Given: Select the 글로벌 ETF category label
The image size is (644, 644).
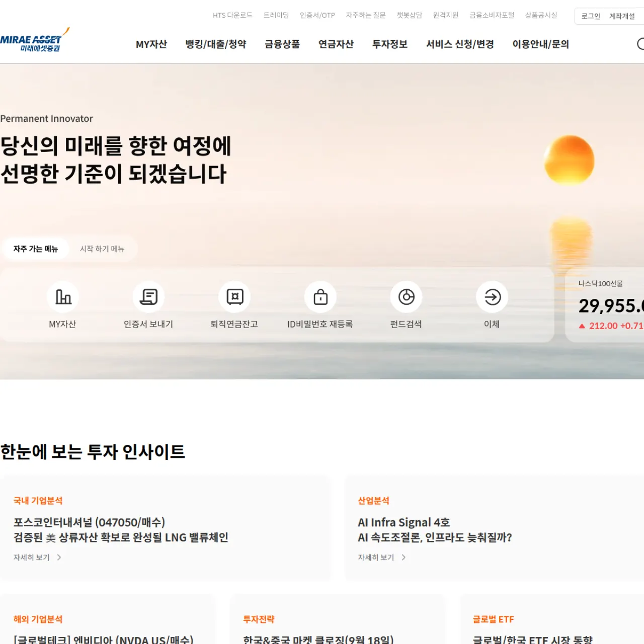Looking at the screenshot, I should coord(494,619).
